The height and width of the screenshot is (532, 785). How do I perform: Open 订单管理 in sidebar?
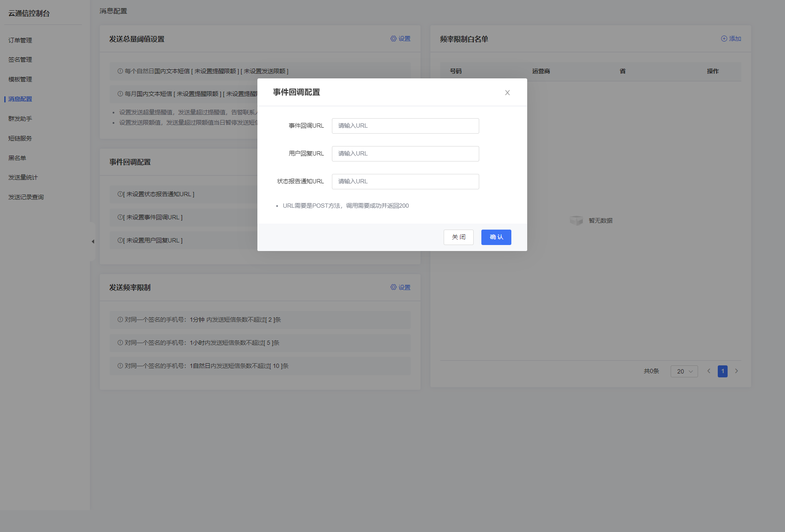[x=20, y=40]
